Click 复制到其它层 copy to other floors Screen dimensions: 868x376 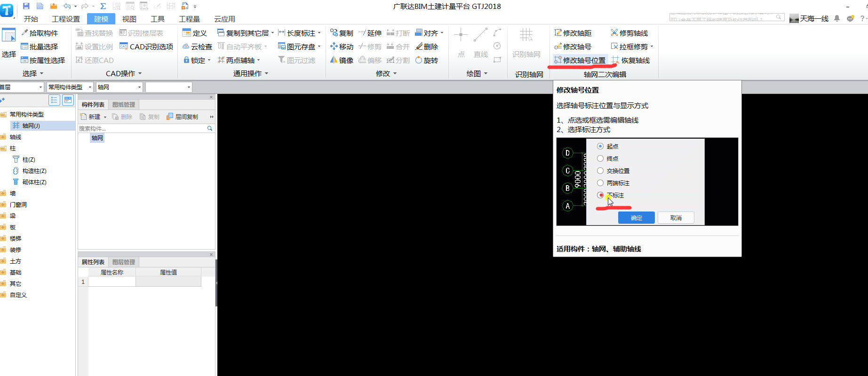tap(245, 33)
